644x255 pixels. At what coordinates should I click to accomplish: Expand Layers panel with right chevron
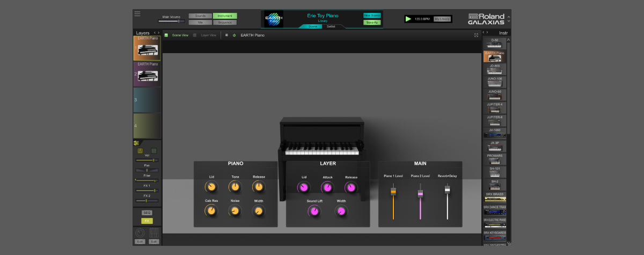coord(158,33)
